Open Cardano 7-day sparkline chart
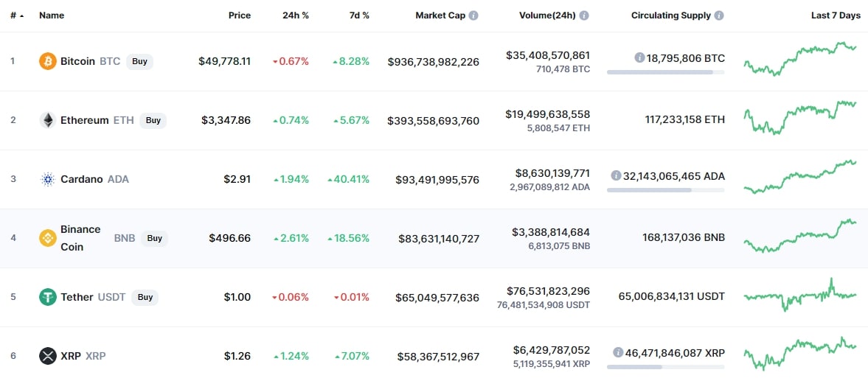Screen dimensions: 868x381 tap(800, 177)
